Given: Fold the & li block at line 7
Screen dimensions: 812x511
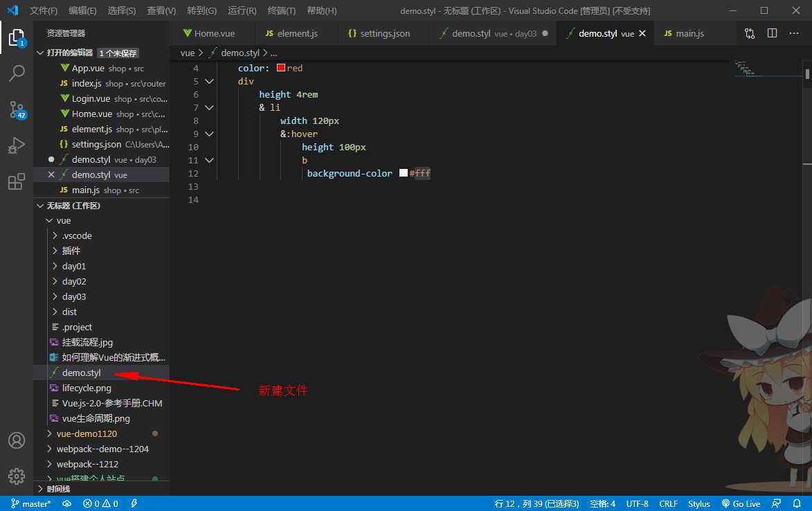Looking at the screenshot, I should [209, 108].
